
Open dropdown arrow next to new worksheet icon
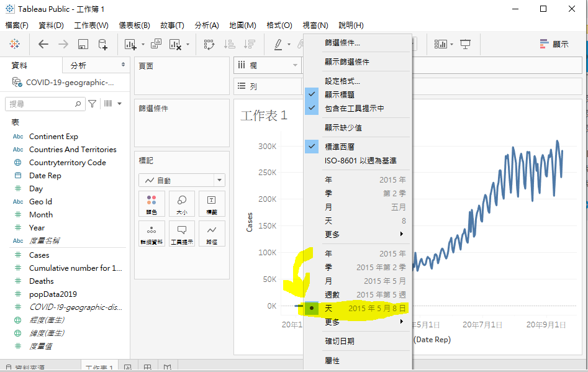(143, 44)
